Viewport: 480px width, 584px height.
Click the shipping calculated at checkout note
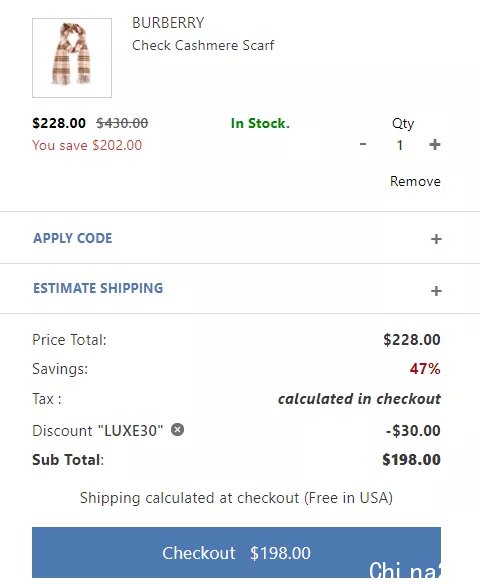coord(236,498)
